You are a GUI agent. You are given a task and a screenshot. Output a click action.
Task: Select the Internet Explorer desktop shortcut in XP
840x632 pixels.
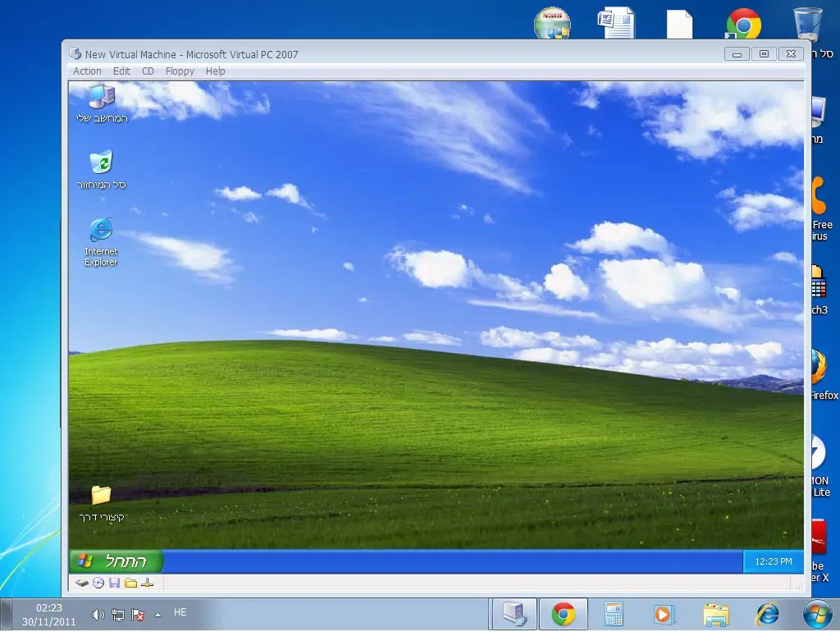[x=101, y=231]
